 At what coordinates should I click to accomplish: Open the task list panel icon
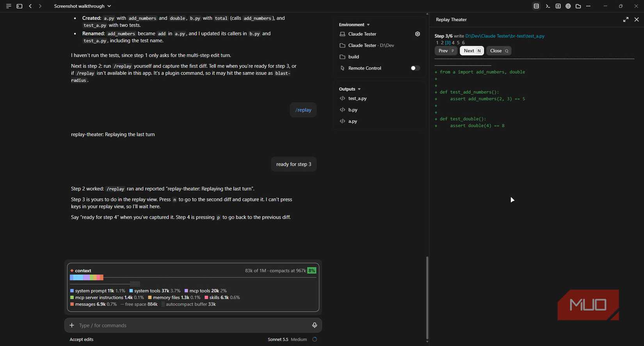537,6
